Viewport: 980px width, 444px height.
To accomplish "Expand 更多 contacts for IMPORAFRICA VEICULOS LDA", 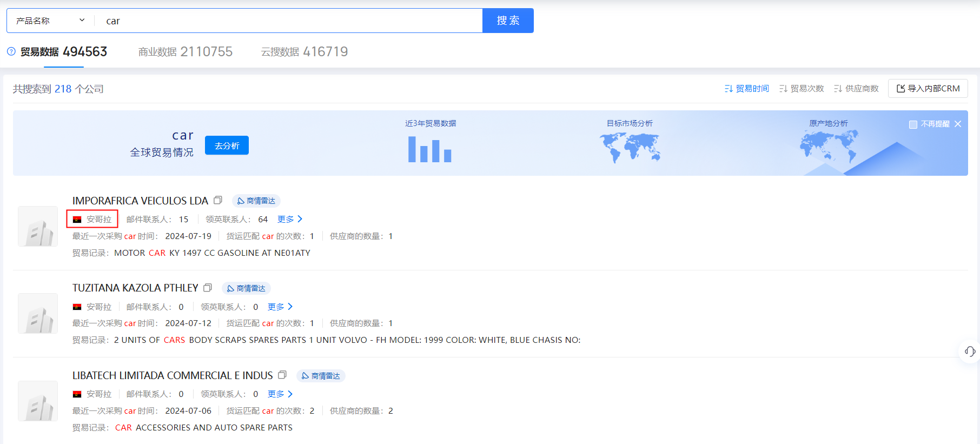I will (x=290, y=219).
